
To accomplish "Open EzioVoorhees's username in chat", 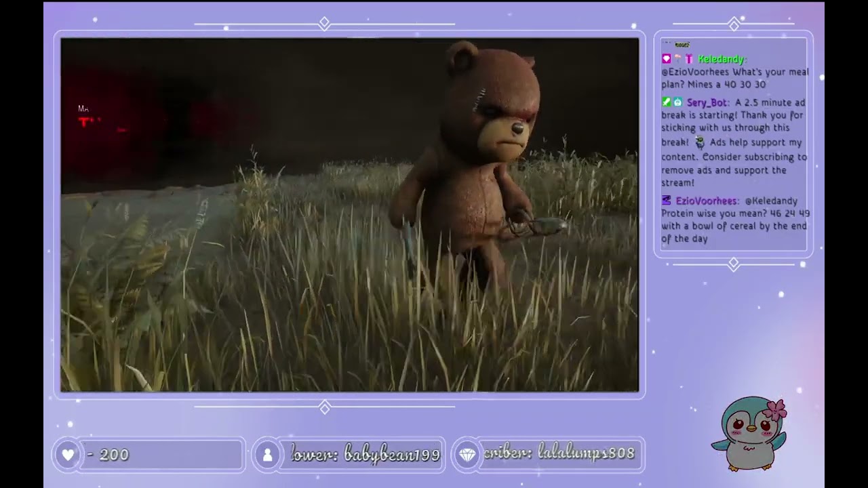I will (x=707, y=201).
